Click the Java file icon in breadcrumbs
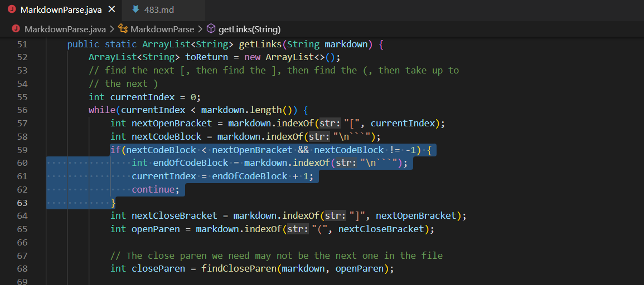 click(16, 29)
